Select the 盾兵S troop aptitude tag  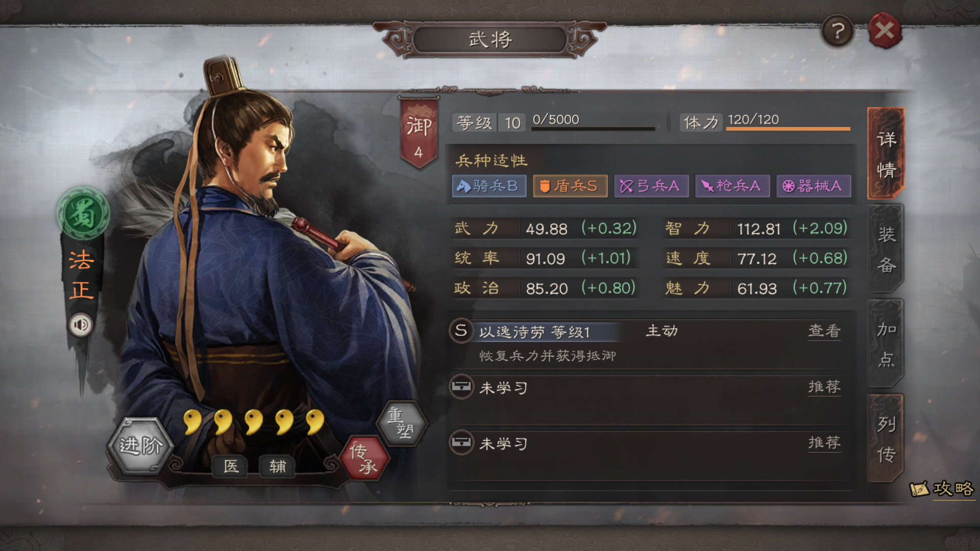coord(570,186)
